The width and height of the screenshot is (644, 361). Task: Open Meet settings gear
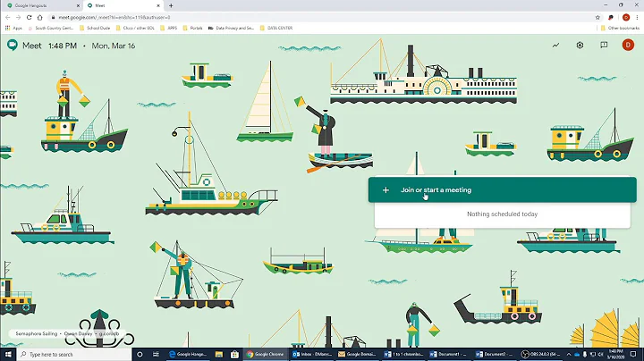580,45
